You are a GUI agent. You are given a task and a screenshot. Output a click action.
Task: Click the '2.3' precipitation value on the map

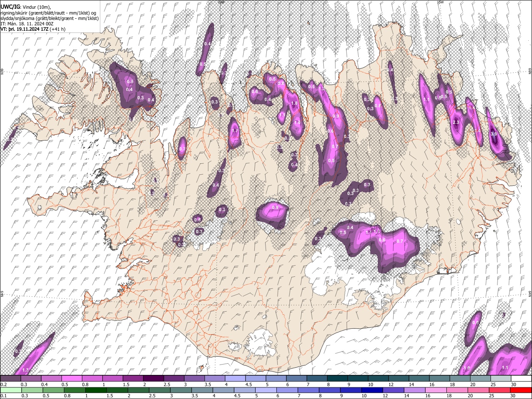(456, 122)
